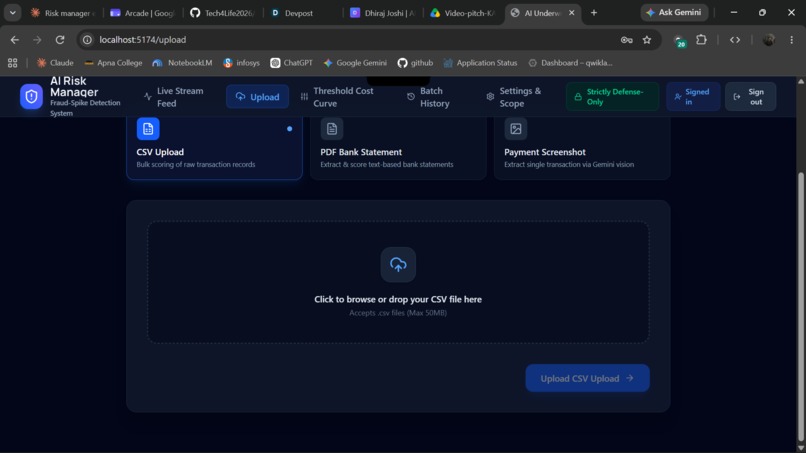
Task: Click the AI Risk Manager shield logo
Action: [x=31, y=97]
